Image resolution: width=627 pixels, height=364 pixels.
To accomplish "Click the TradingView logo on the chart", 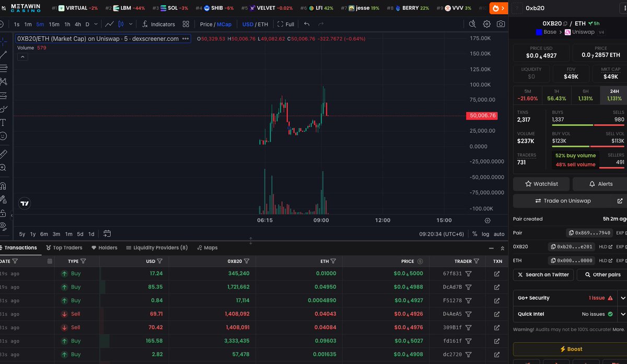I will pos(24,203).
